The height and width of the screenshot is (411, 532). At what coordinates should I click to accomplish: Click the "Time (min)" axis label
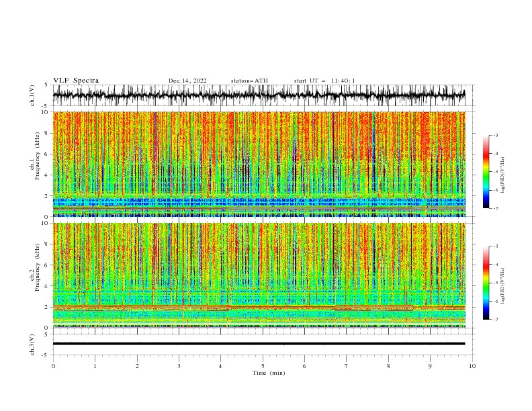click(x=269, y=373)
